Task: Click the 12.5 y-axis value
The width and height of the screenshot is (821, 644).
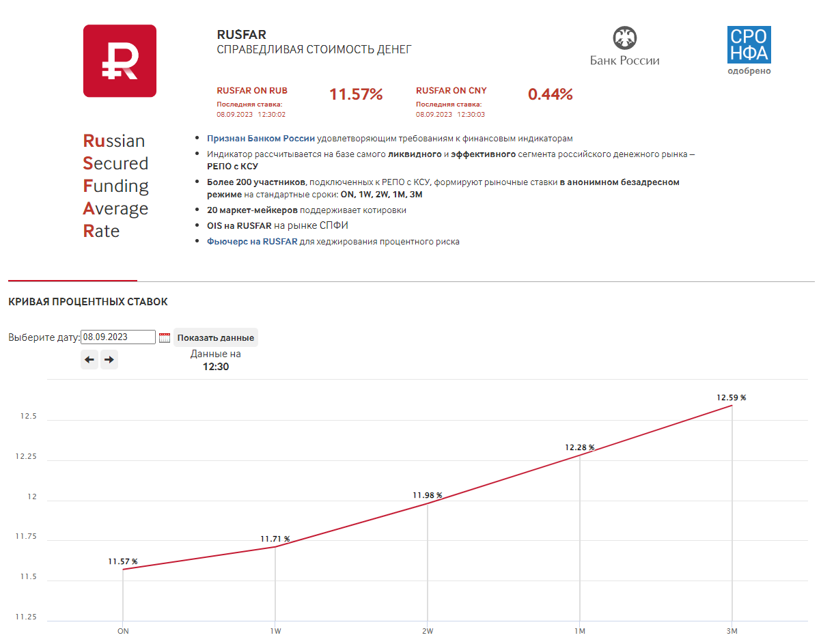Action: [29, 417]
